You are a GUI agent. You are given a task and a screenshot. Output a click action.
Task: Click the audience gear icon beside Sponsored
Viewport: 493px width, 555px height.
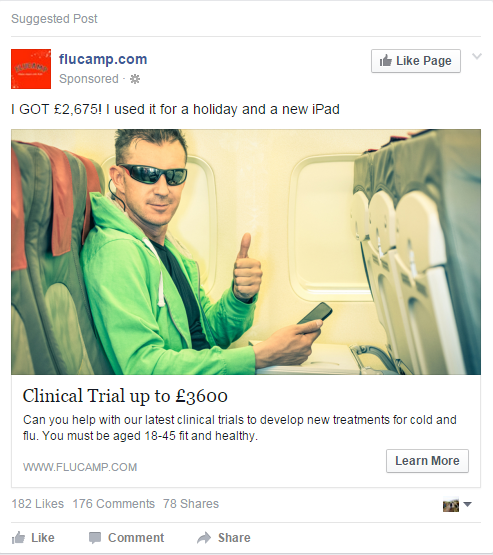(135, 79)
